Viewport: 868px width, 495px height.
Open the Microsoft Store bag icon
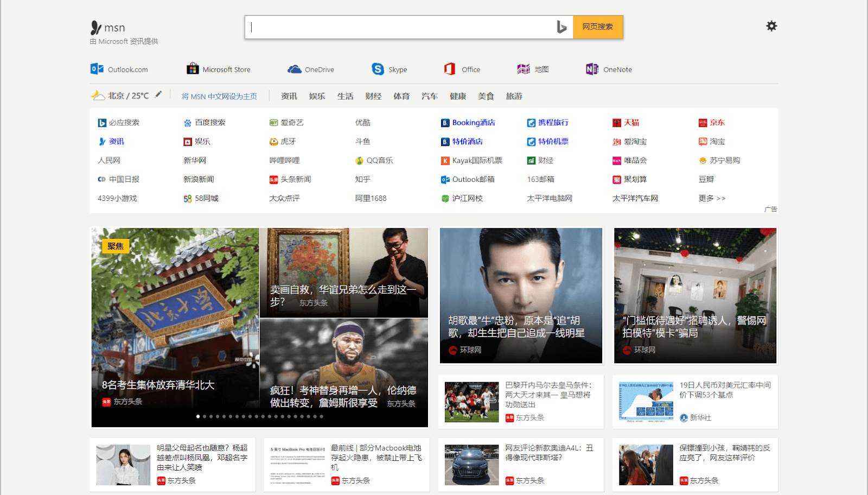(x=193, y=69)
